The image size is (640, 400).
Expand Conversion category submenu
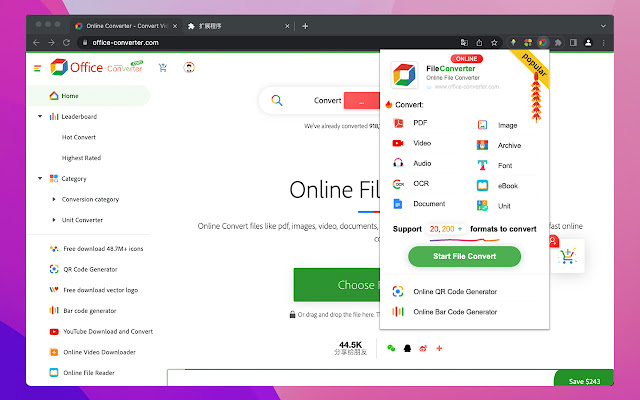(54, 199)
